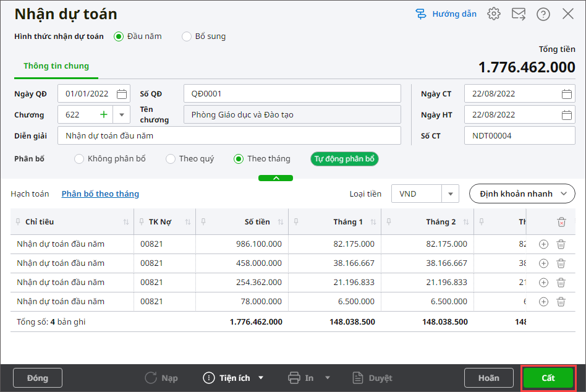Screen dimensions: 586x392
Task: Select Theo quý allocation option
Action: 171,159
